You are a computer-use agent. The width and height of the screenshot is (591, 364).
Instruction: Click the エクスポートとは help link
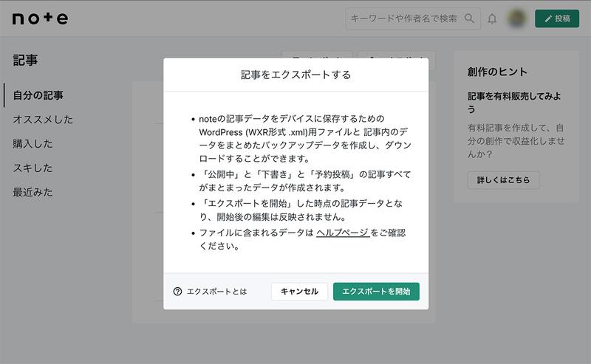216,292
